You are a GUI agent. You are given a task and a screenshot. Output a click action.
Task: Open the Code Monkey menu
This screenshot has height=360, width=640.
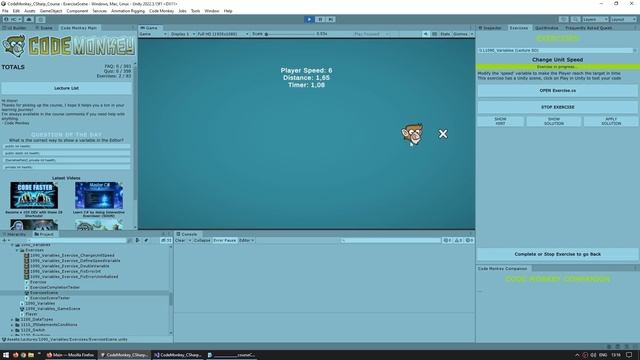tap(161, 11)
